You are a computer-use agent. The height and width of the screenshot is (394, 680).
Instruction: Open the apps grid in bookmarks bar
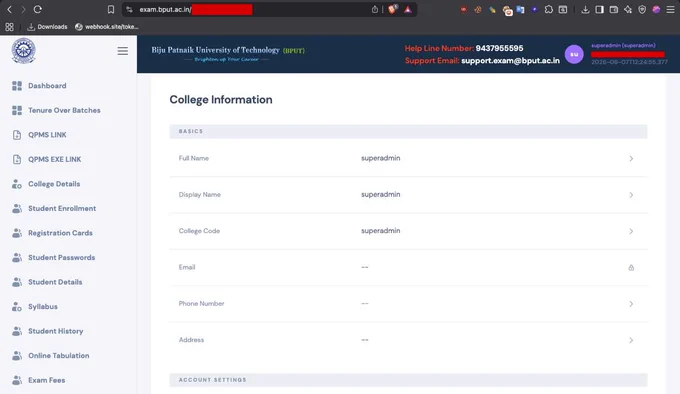tap(10, 27)
